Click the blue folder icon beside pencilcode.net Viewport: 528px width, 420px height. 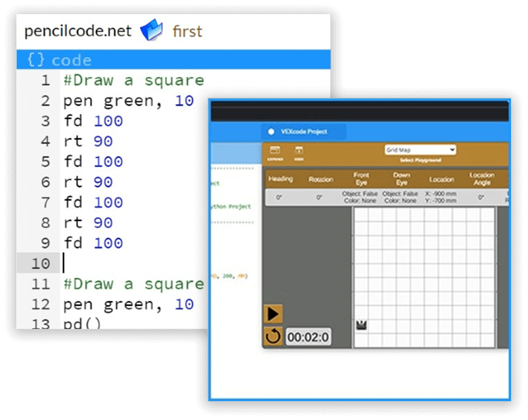click(x=151, y=31)
